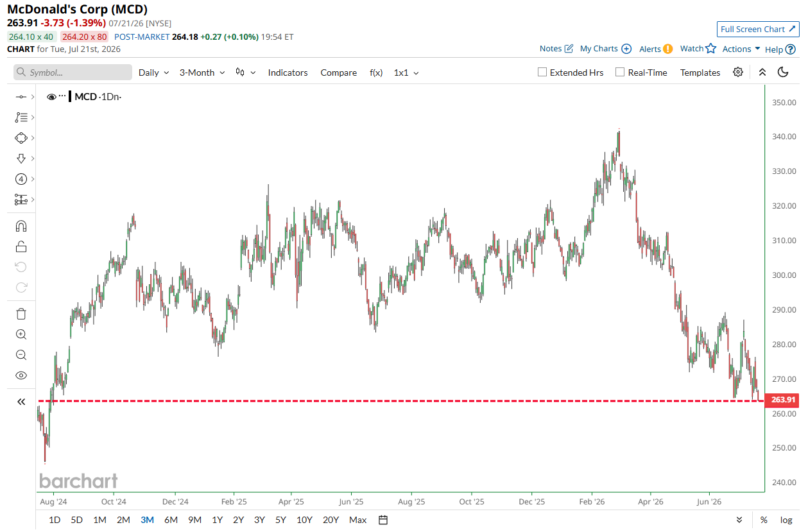
Task: Click the Notes edit icon
Action: (569, 49)
